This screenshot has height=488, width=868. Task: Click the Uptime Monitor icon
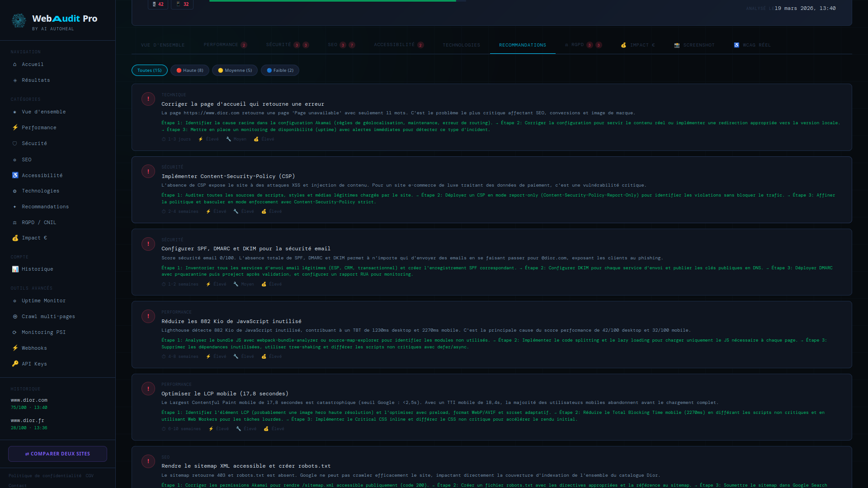[x=15, y=300]
